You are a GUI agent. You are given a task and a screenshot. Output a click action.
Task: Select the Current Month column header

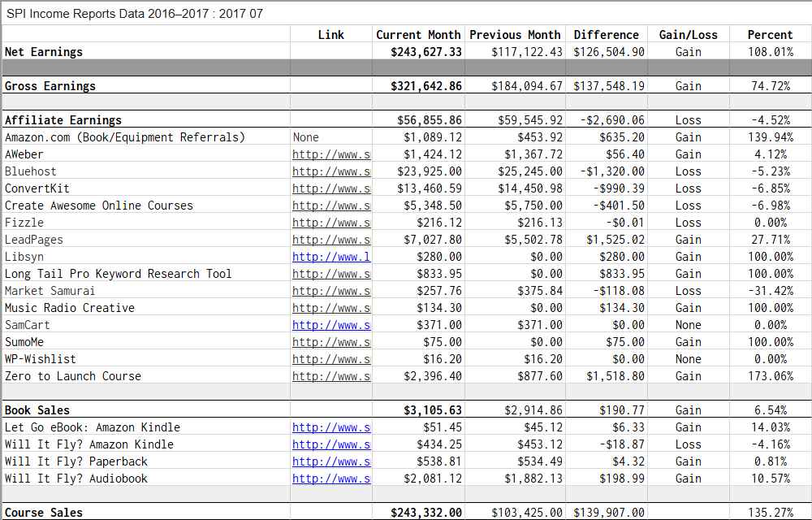pos(418,35)
